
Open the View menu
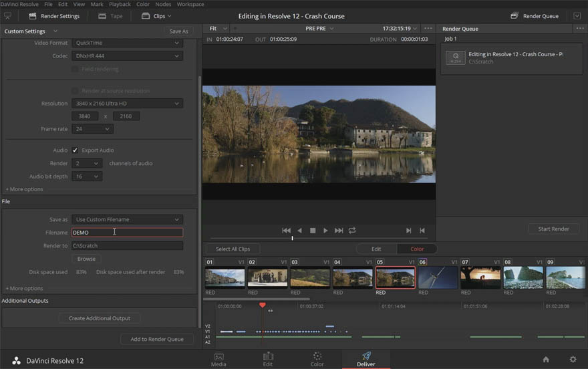point(79,4)
